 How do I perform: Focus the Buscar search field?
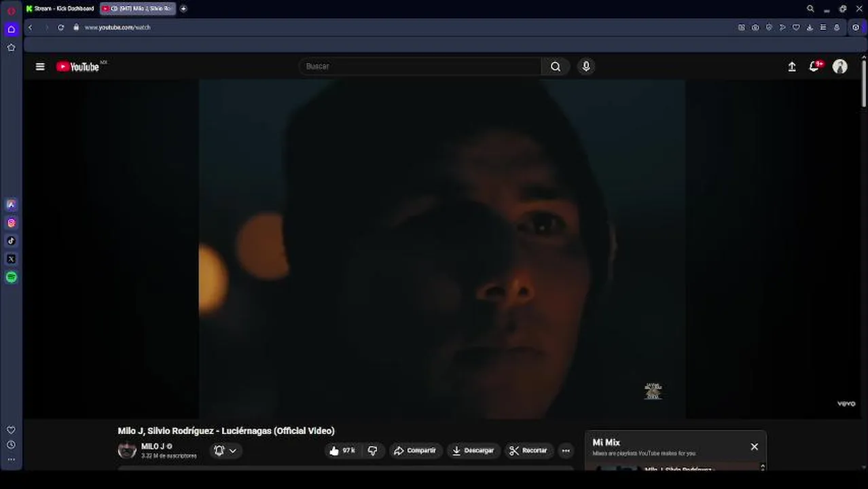click(420, 66)
